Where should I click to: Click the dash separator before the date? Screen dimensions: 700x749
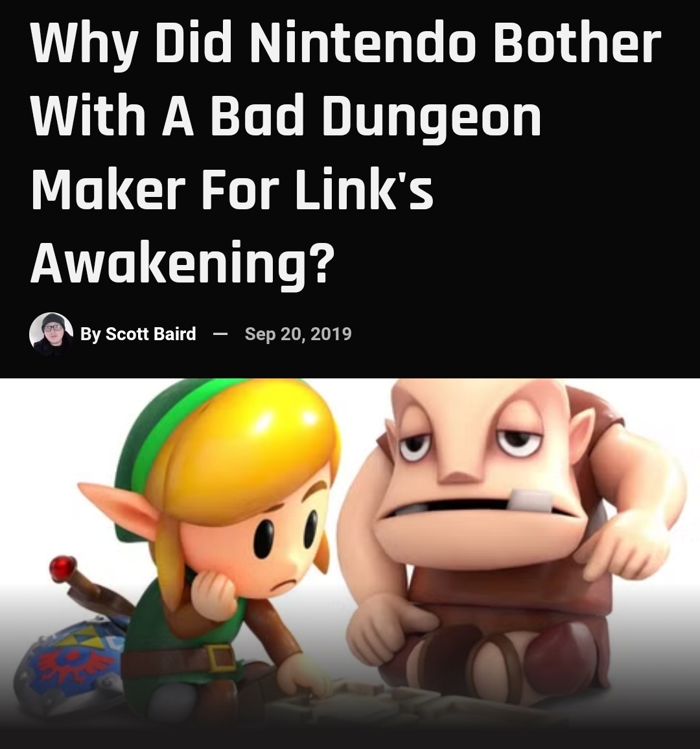[220, 334]
